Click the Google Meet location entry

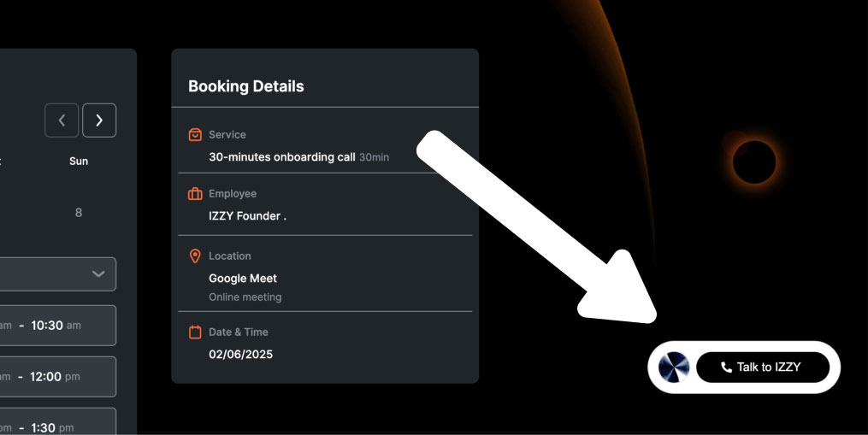(x=243, y=279)
